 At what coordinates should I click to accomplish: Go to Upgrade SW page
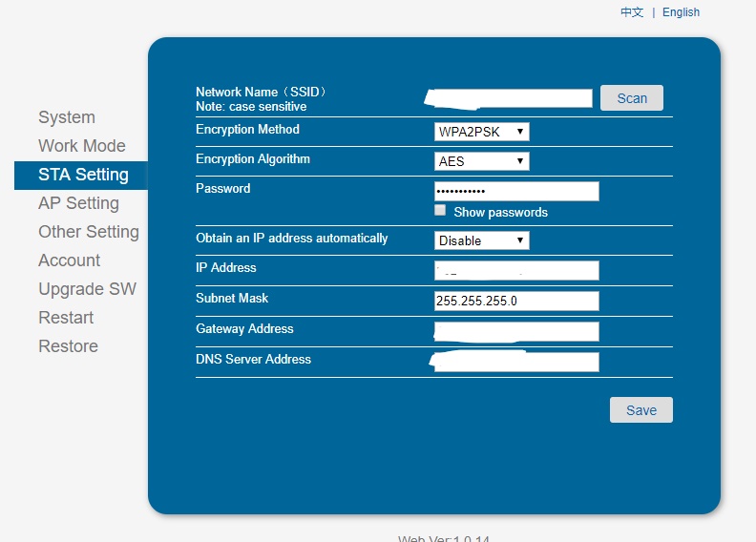(x=87, y=289)
